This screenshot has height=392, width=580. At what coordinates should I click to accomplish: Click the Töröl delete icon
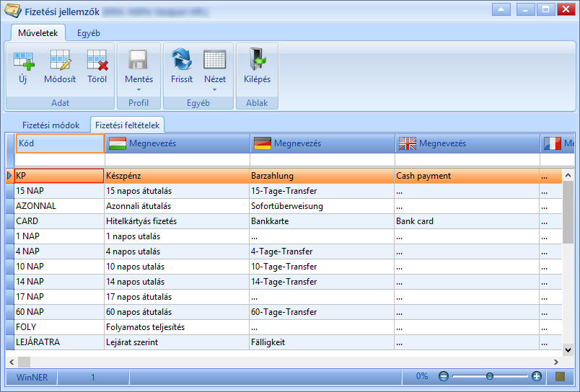pyautogui.click(x=97, y=60)
